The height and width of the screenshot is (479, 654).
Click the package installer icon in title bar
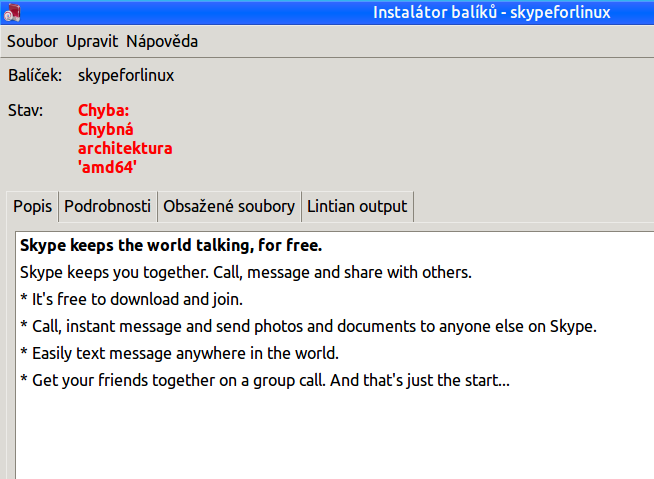point(12,13)
